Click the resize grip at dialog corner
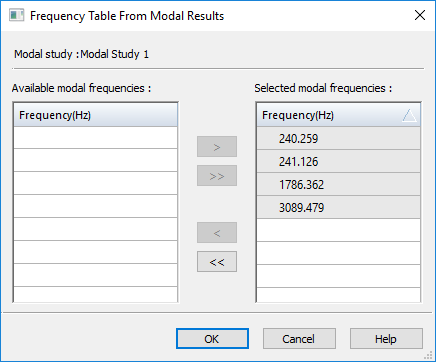The image size is (436, 362). (x=429, y=356)
